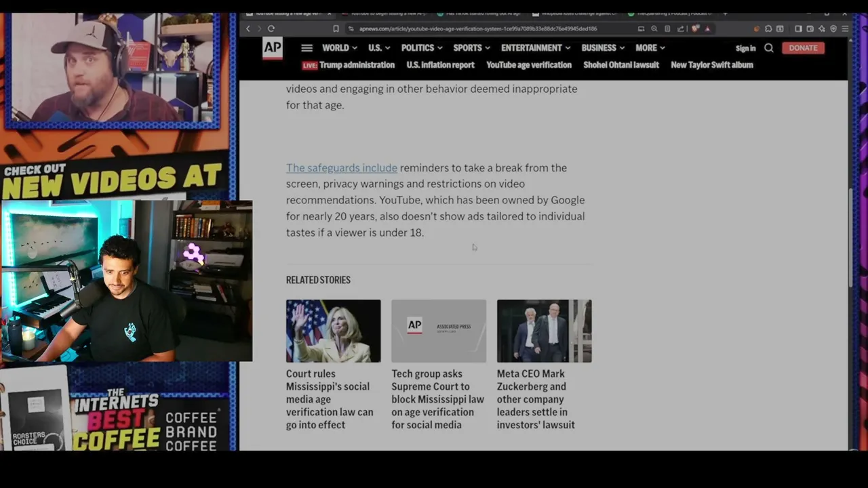Viewport: 868px width, 488px height.
Task: Reload the AP News page
Action: click(271, 28)
